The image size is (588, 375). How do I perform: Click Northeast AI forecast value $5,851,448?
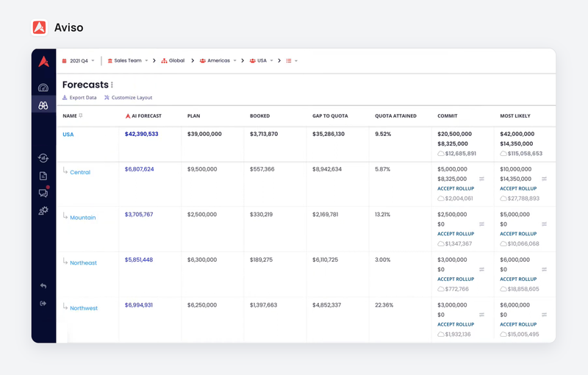(139, 260)
